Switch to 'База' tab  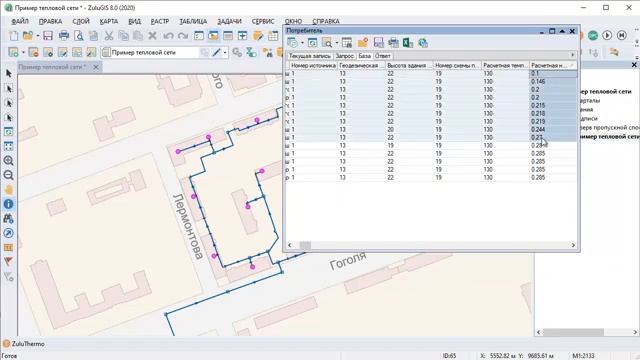[x=364, y=56]
